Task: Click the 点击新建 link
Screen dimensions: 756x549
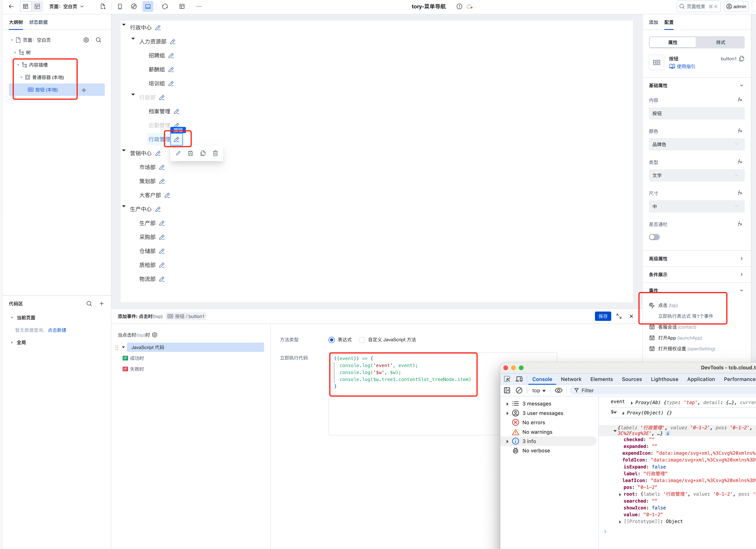Action: 57,330
